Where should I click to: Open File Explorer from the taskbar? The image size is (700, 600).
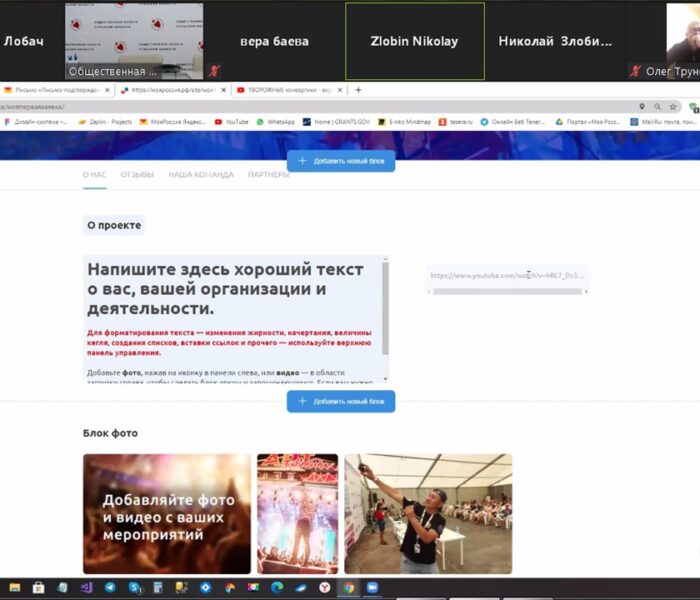15,588
